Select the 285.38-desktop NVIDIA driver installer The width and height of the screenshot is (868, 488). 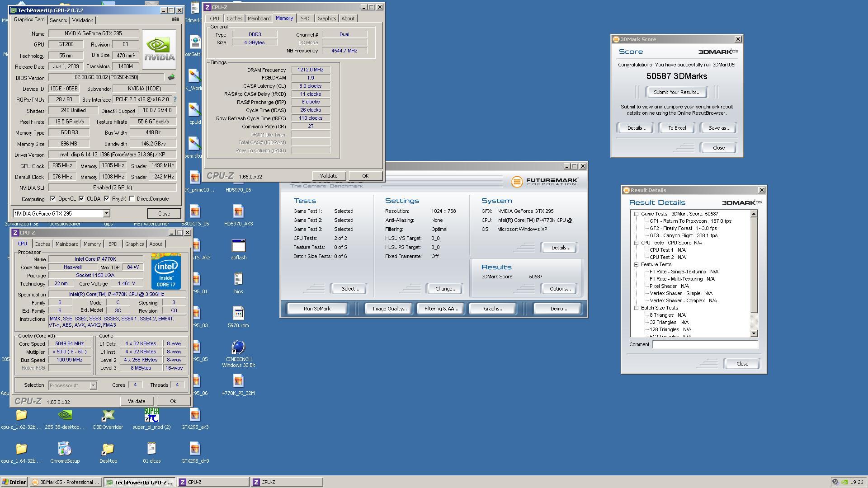click(65, 418)
